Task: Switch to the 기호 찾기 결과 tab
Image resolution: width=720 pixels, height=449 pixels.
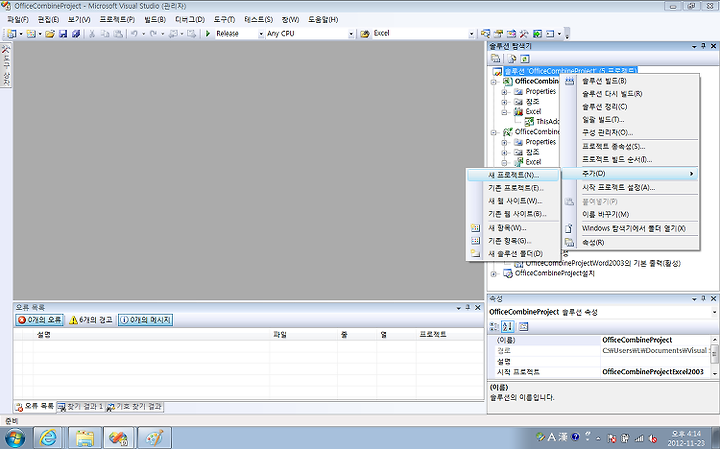Action: (134, 407)
